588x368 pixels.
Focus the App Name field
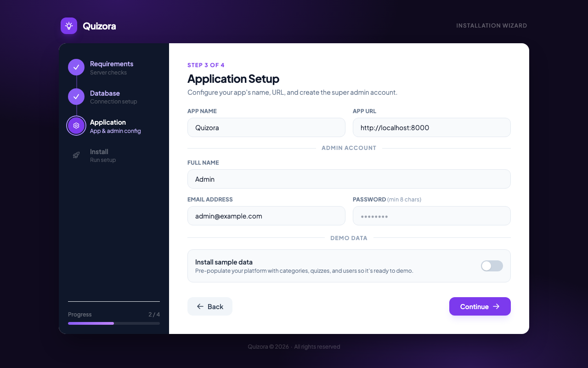266,127
